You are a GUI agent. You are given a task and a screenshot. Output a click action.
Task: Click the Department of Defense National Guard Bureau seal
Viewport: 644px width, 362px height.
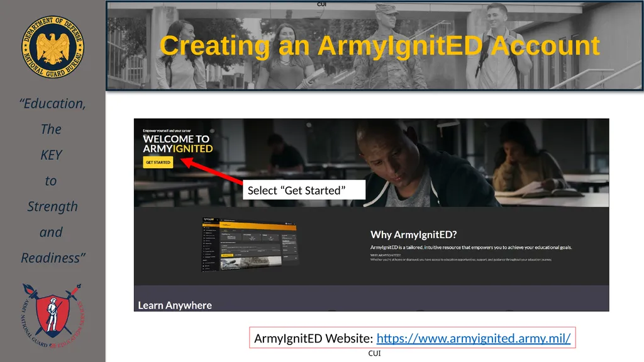pyautogui.click(x=53, y=47)
